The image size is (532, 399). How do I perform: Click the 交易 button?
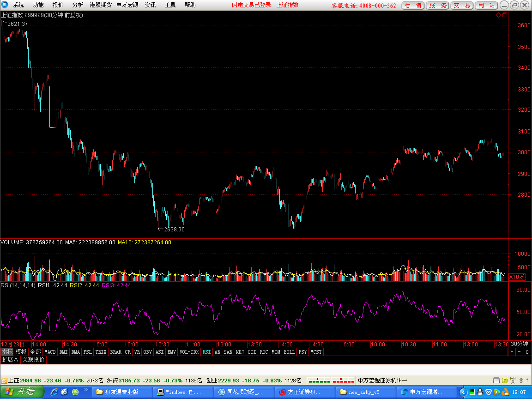coord(462,5)
